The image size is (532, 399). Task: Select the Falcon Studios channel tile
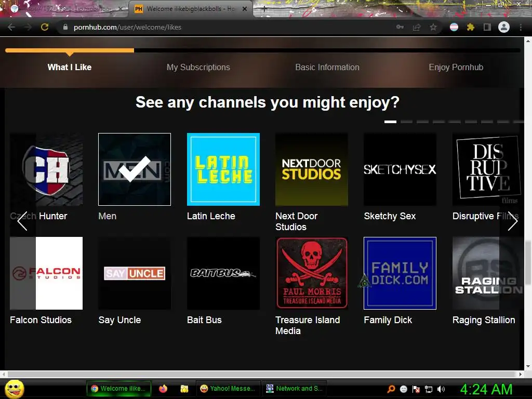click(x=46, y=273)
